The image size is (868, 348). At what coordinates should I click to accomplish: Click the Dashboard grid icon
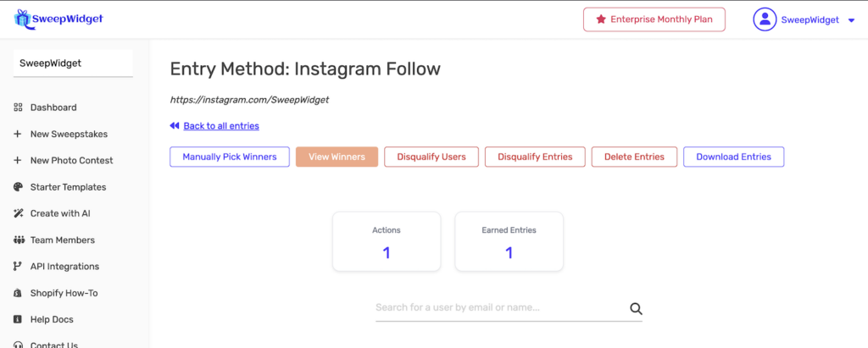tap(18, 108)
